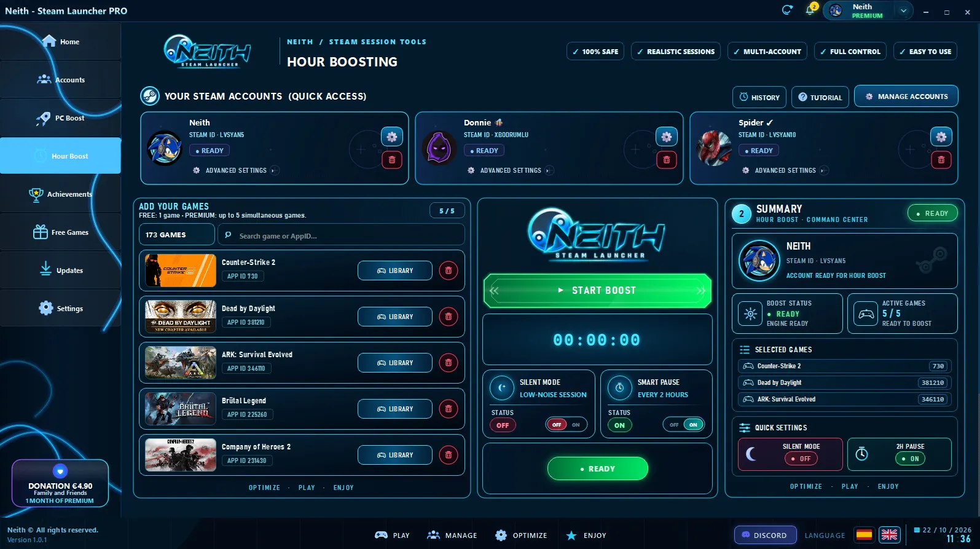
Task: Open the Tutorial button
Action: (x=820, y=97)
